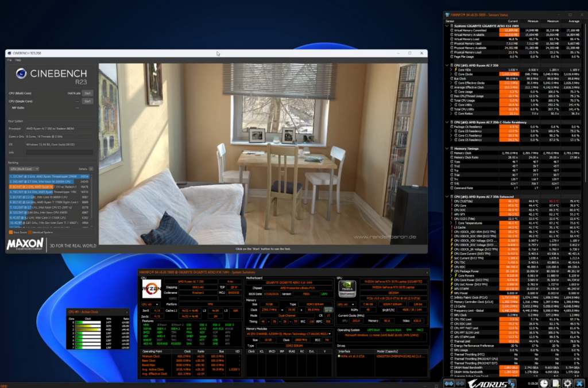The image size is (588, 388).
Task: Click the Ryzen logo in HWiNFO System Summary
Action: click(152, 289)
